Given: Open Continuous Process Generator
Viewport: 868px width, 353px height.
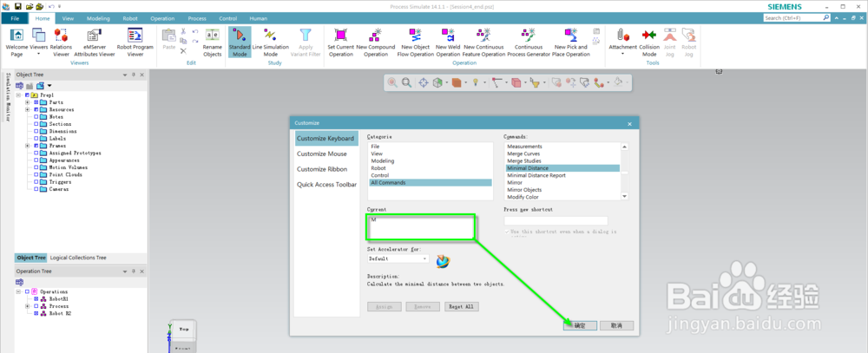Looking at the screenshot, I should click(529, 42).
